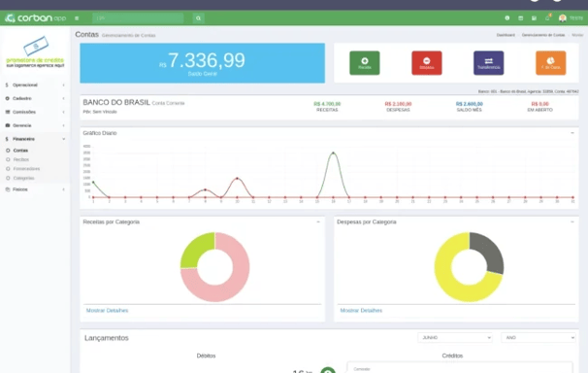
Task: Click the gear icon beside Cadastro
Action: point(7,98)
